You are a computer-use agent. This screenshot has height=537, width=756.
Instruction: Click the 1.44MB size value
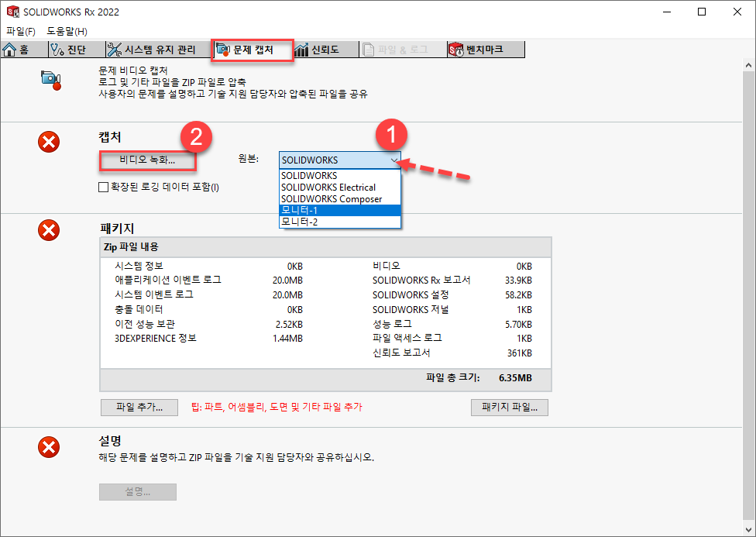[x=288, y=339]
